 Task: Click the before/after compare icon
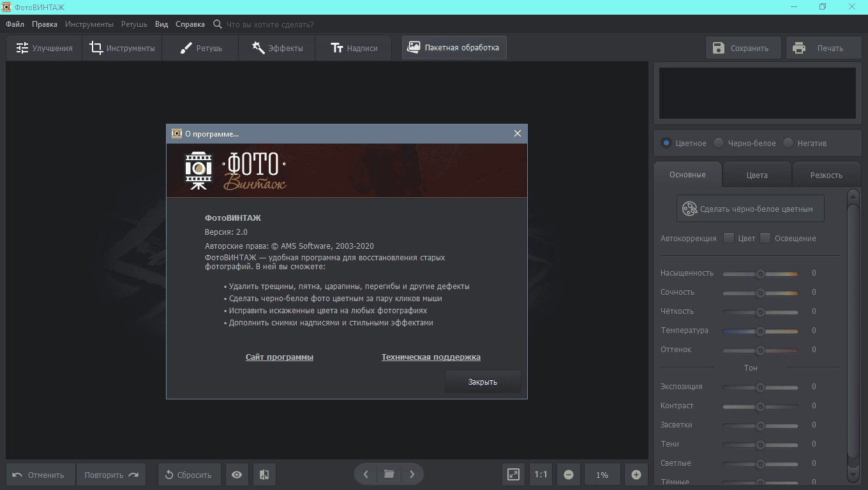(264, 475)
